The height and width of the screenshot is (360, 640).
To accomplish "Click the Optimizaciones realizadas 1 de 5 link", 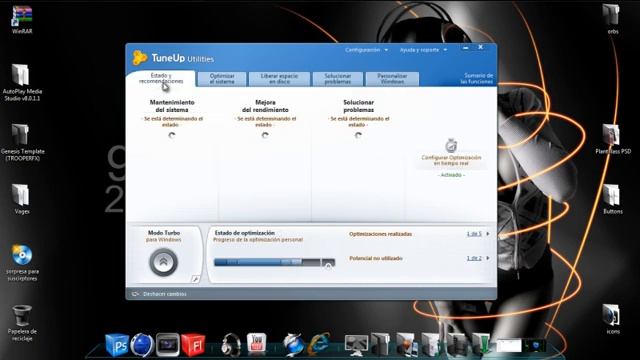I will [x=474, y=234].
